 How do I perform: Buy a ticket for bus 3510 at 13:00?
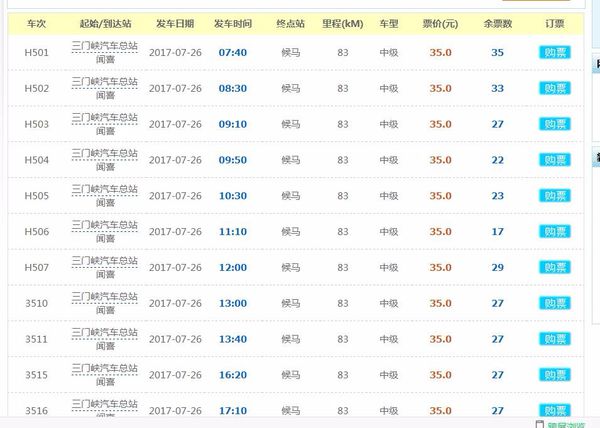click(555, 304)
